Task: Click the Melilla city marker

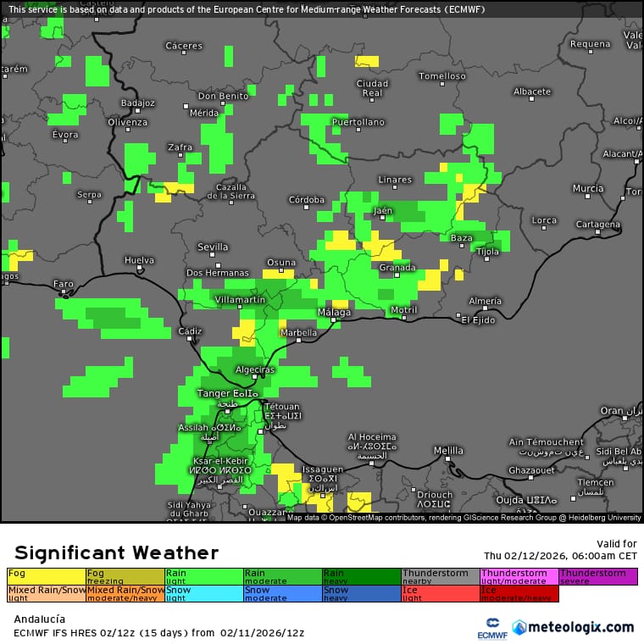Action: coord(448,458)
